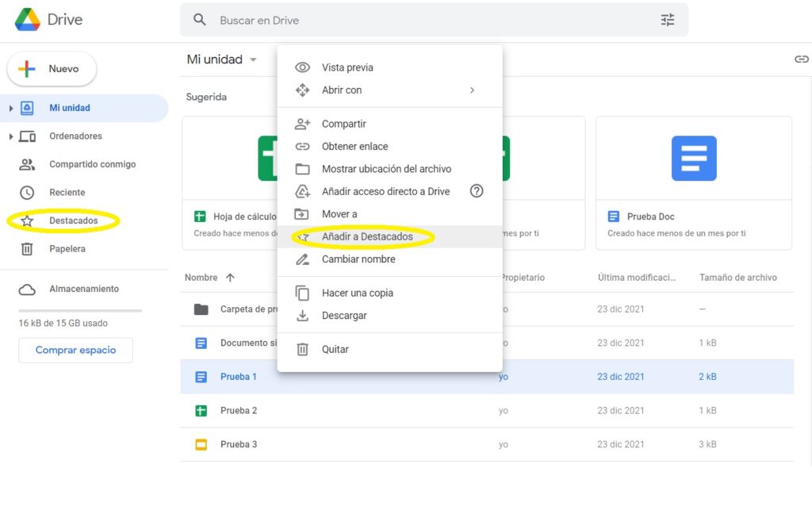812x514 pixels.
Task: Click the Nuevo button
Action: 52,69
